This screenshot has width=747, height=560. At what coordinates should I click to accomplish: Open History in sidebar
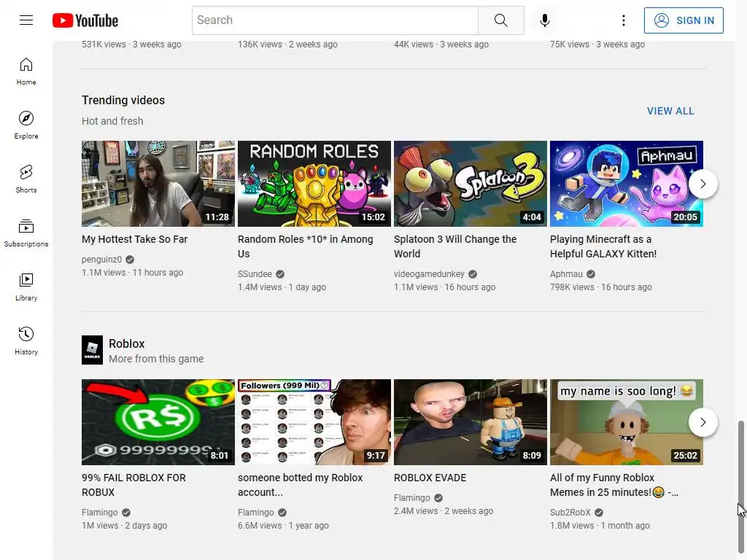tap(26, 341)
